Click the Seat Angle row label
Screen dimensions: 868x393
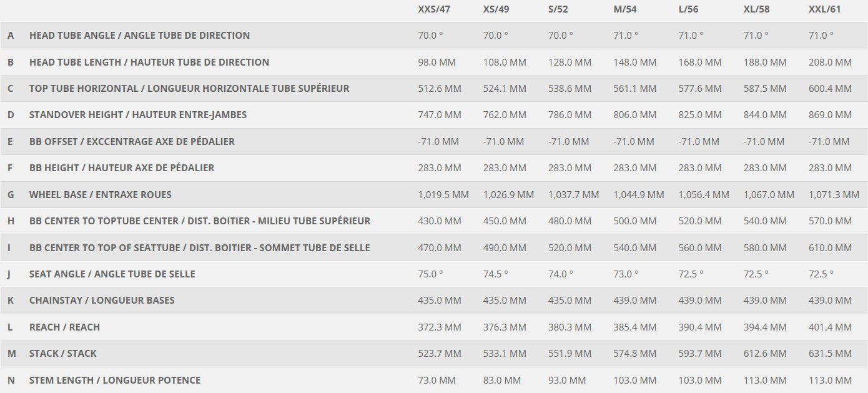(112, 274)
